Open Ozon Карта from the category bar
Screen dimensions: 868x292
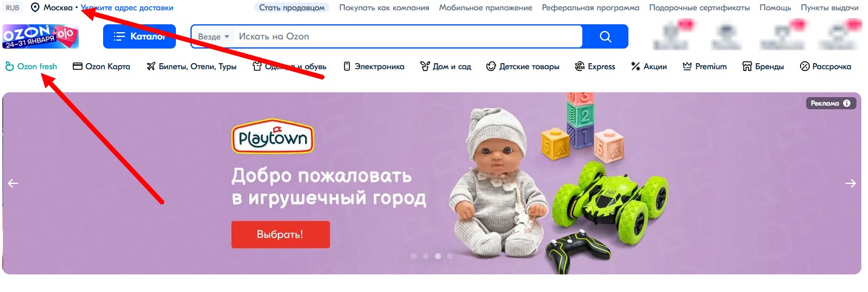click(101, 67)
